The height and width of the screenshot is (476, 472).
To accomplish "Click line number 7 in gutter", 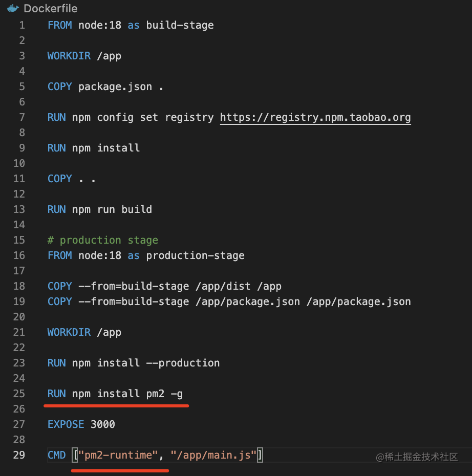I will pos(22,117).
